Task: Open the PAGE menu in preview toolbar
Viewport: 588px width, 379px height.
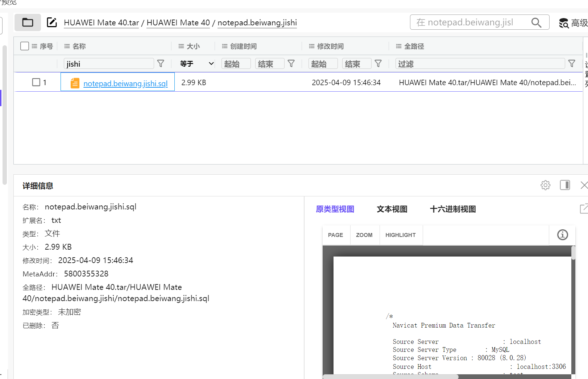Action: pos(335,235)
